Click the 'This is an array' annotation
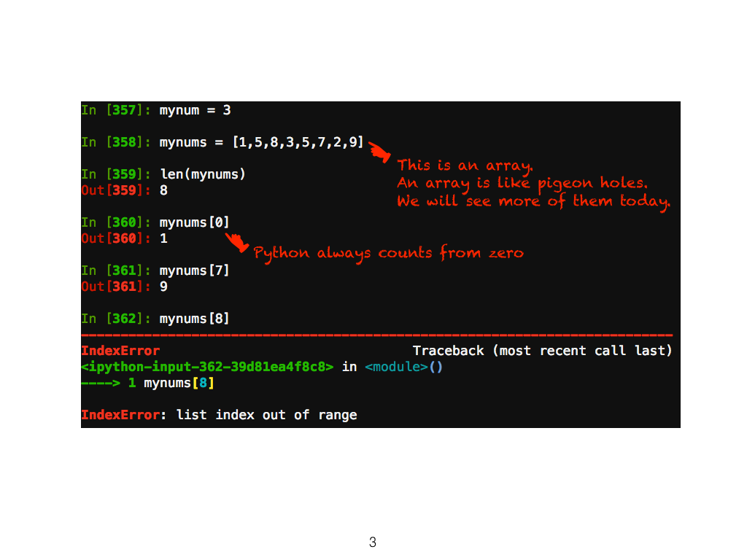747x560 pixels. click(x=465, y=166)
